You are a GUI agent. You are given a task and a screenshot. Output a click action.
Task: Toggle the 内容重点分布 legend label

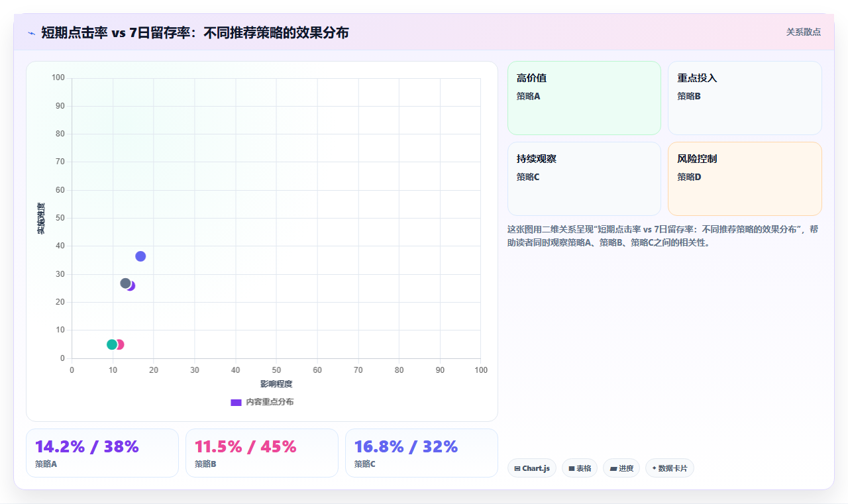click(270, 402)
